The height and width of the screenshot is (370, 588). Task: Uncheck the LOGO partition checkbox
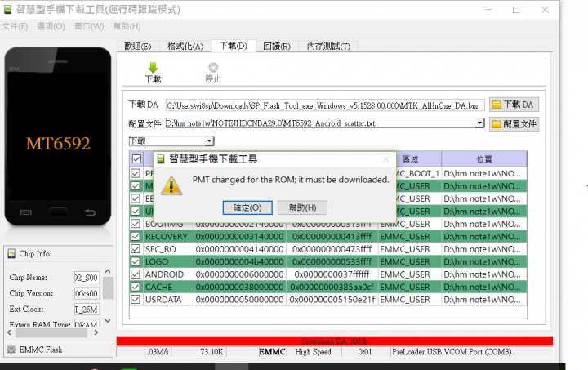[x=136, y=261]
